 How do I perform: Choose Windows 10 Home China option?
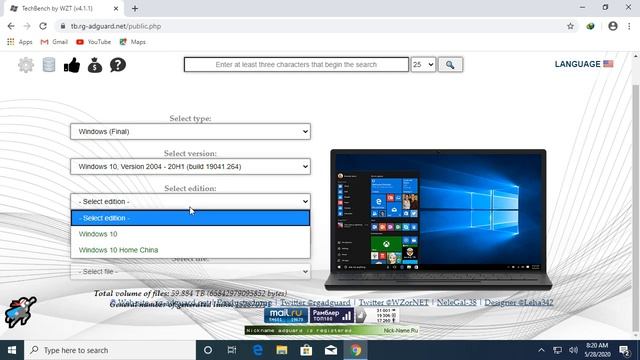[x=190, y=250]
